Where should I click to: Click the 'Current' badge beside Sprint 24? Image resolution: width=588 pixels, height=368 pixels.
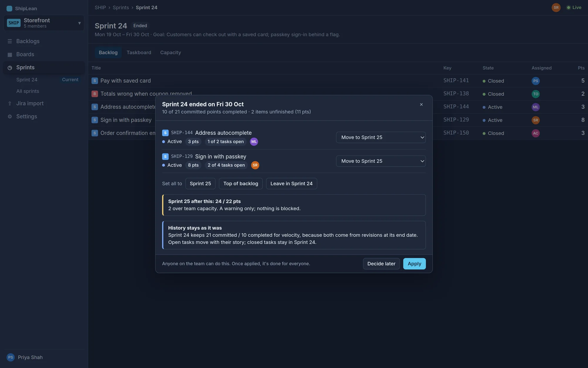pyautogui.click(x=70, y=80)
